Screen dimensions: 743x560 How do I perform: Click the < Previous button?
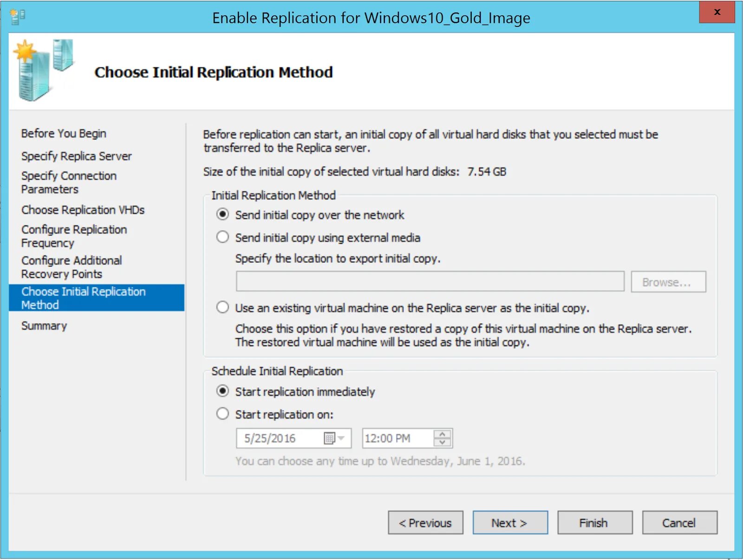click(425, 523)
